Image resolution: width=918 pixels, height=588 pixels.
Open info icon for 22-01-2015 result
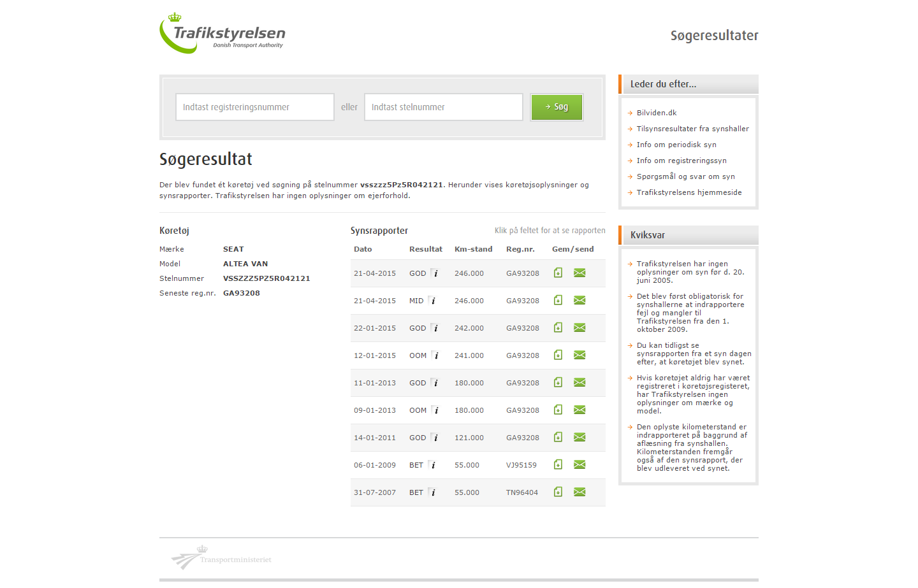pos(435,328)
